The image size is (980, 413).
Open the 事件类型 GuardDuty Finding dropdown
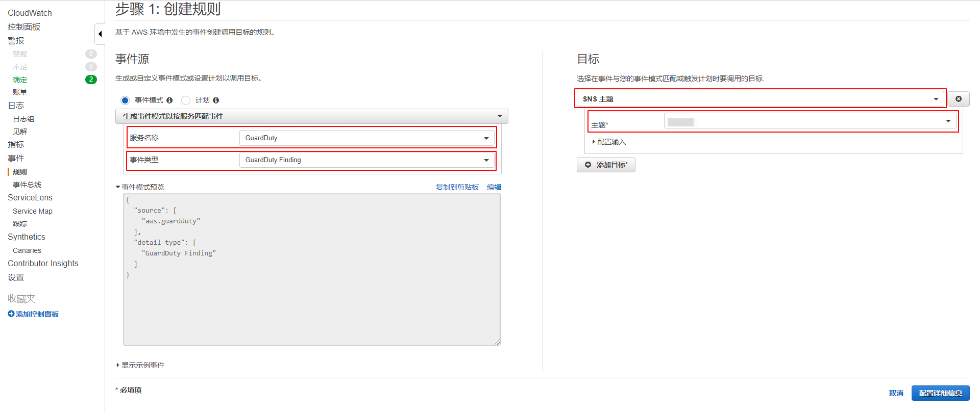366,160
